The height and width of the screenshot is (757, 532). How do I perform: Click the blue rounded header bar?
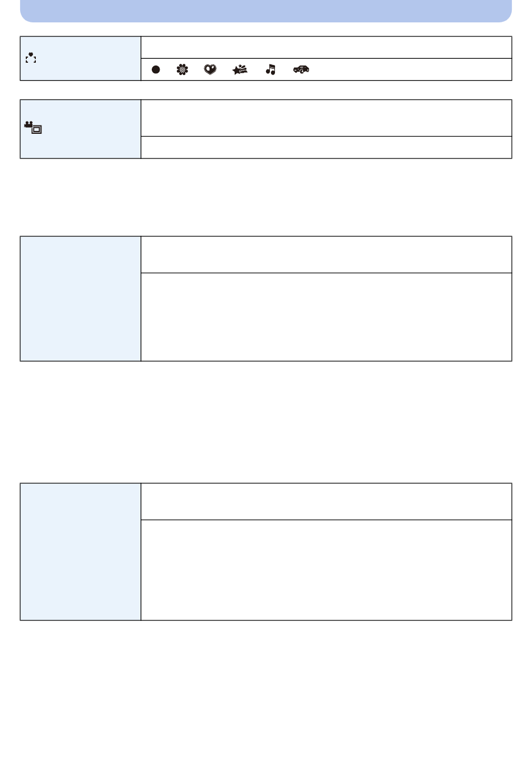tap(266, 11)
